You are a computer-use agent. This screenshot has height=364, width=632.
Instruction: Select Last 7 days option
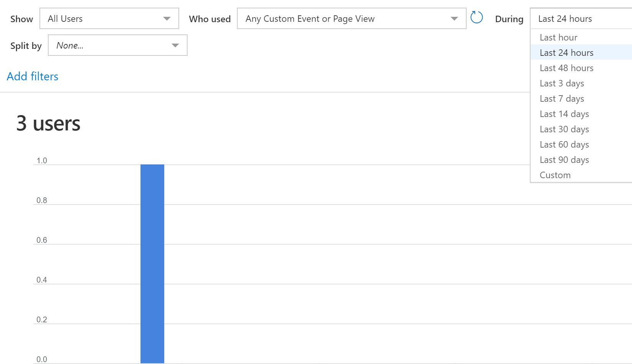tap(561, 98)
